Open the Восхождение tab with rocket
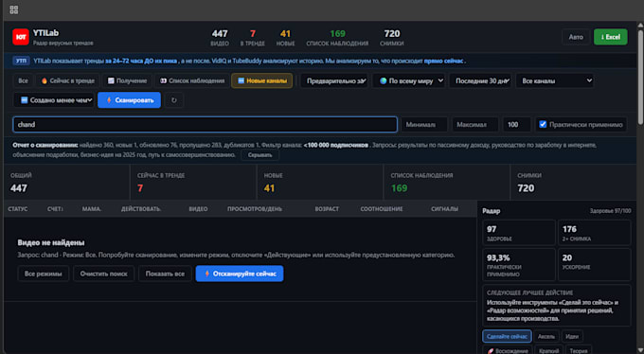 pyautogui.click(x=508, y=350)
